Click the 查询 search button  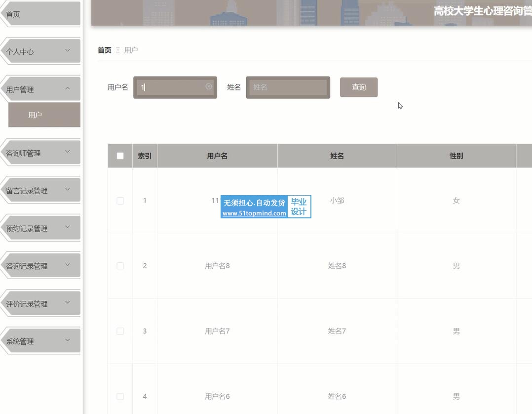pos(359,87)
